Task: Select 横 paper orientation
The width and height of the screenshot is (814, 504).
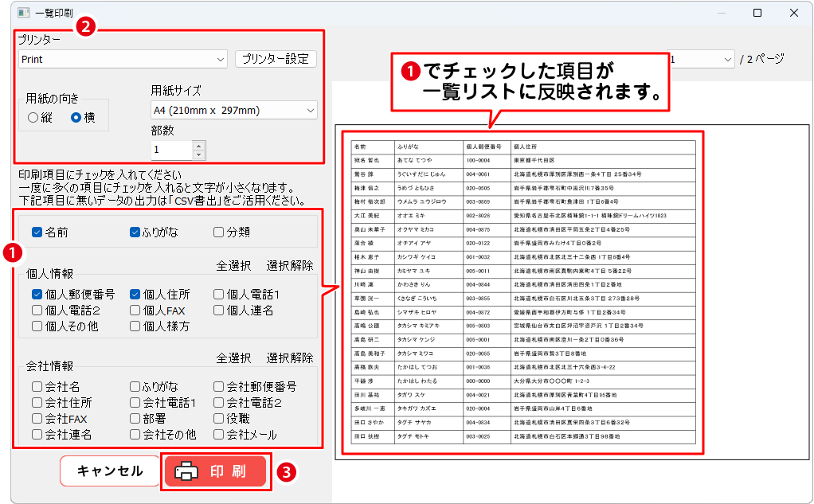Action: coord(76,117)
